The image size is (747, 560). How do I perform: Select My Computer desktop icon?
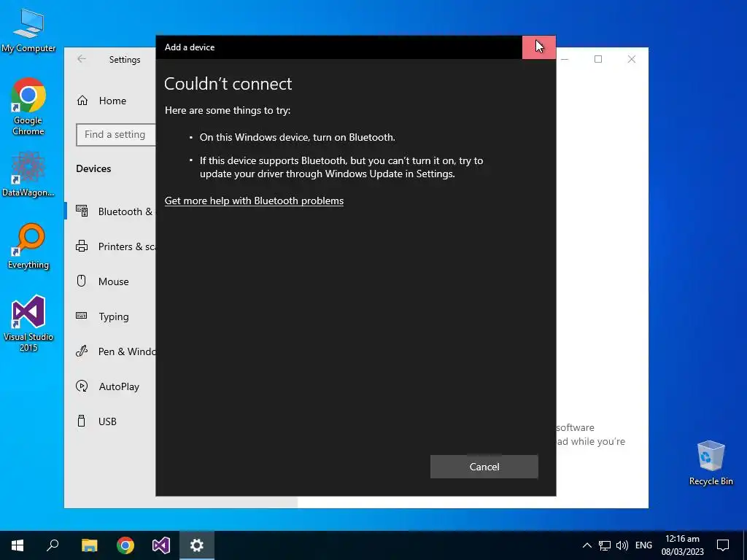pyautogui.click(x=28, y=30)
